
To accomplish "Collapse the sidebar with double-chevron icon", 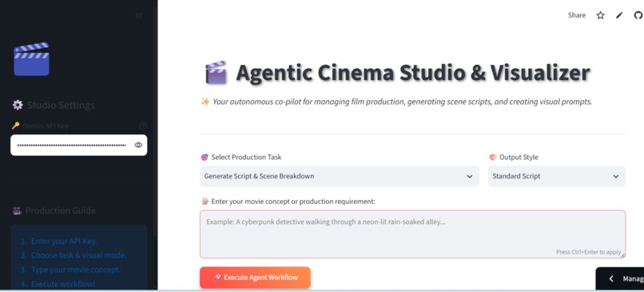I will coord(139,16).
